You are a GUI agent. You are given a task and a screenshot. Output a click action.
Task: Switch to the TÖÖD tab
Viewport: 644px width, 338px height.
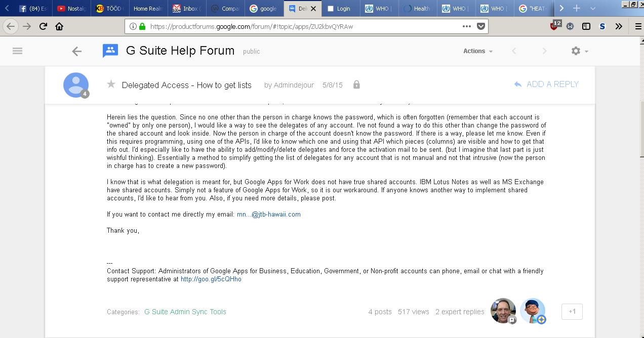109,9
